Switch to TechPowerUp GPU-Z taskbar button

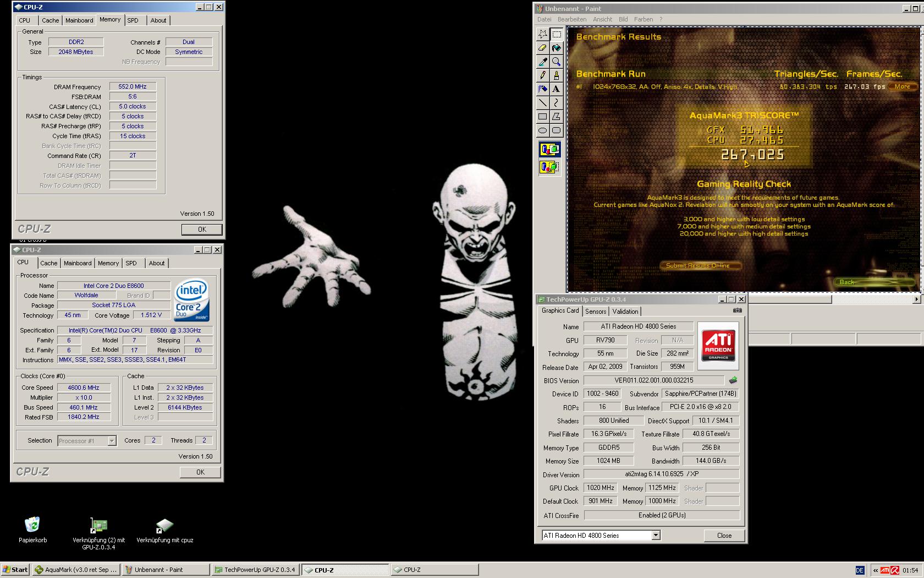(x=255, y=570)
